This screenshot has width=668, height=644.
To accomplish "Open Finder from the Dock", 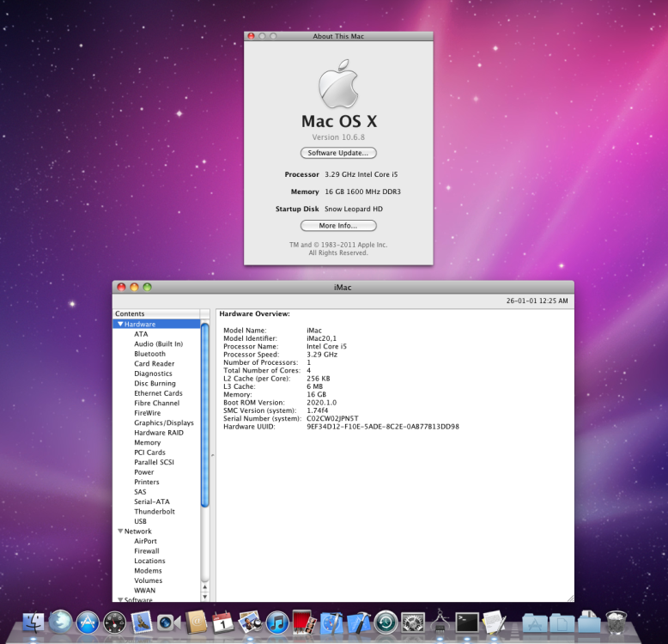I will pos(33,623).
